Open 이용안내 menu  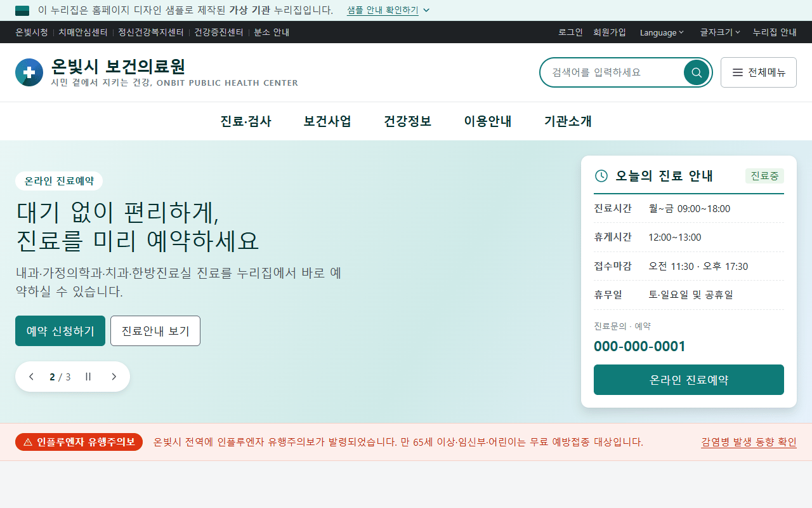(x=488, y=121)
